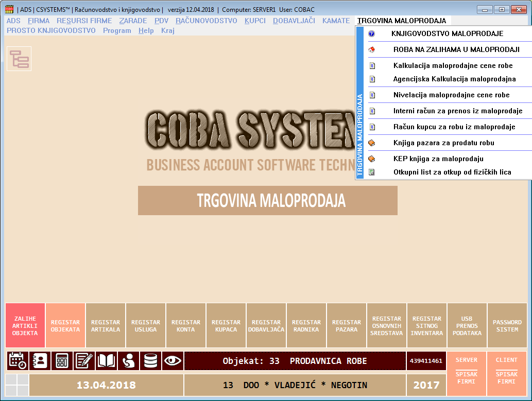
Task: Open the ADS menu
Action: point(13,21)
